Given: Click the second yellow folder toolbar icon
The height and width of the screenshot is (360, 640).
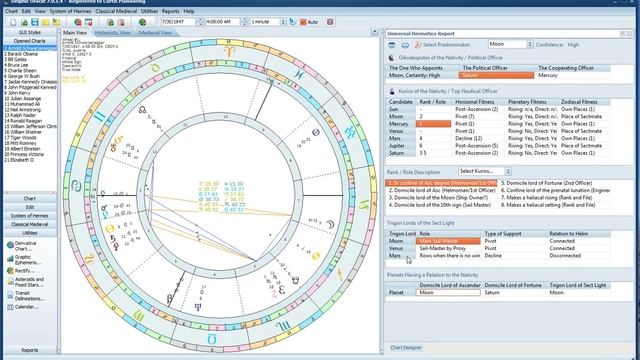Looking at the screenshot, I should (56, 22).
